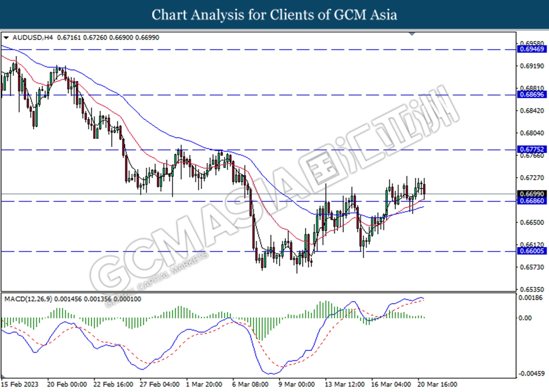The height and width of the screenshot is (392, 549).
Task: Click the scroll corner triangle at bottom-left
Action: (3, 376)
